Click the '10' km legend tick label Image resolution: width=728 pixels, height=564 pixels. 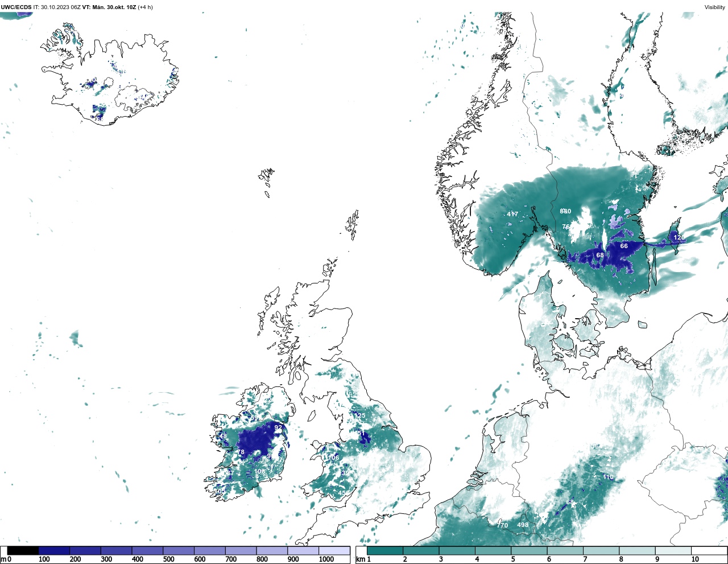coord(695,559)
